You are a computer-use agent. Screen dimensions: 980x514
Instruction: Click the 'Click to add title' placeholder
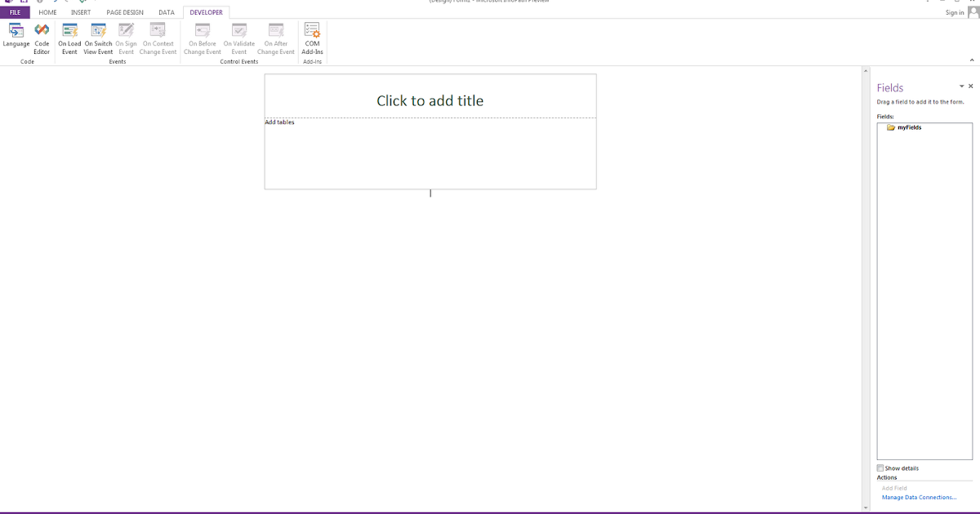click(430, 100)
